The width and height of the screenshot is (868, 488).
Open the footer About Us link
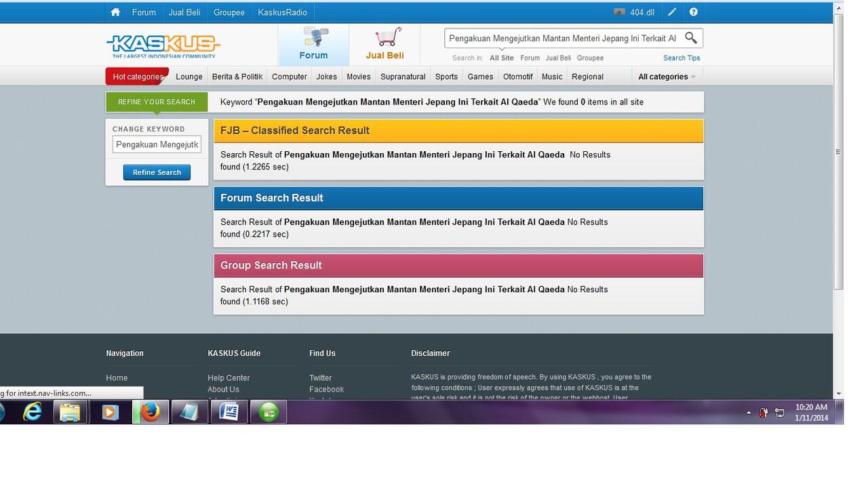pos(223,390)
